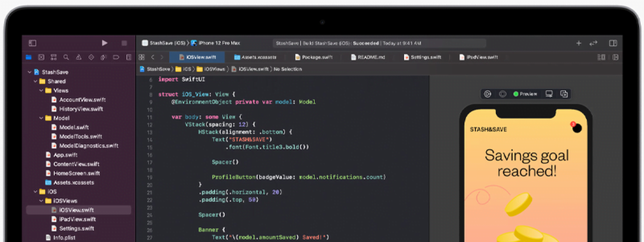This screenshot has height=242, width=644.
Task: Toggle the Preview status indicator
Action: pos(525,94)
